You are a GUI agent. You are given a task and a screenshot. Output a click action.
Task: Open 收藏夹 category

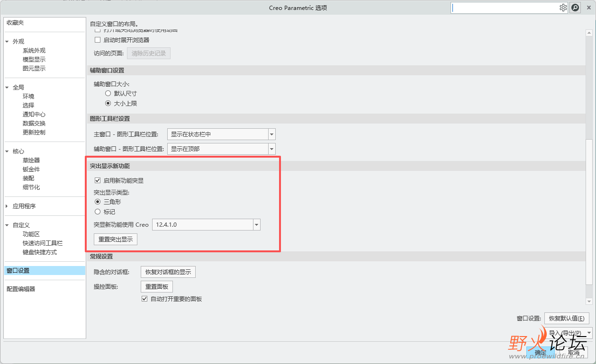(x=15, y=23)
